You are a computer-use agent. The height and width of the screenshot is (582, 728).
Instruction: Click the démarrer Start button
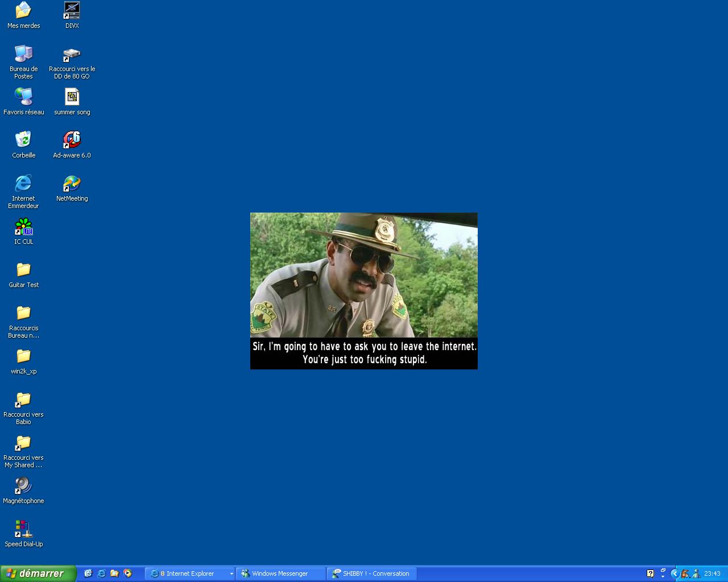tap(38, 573)
